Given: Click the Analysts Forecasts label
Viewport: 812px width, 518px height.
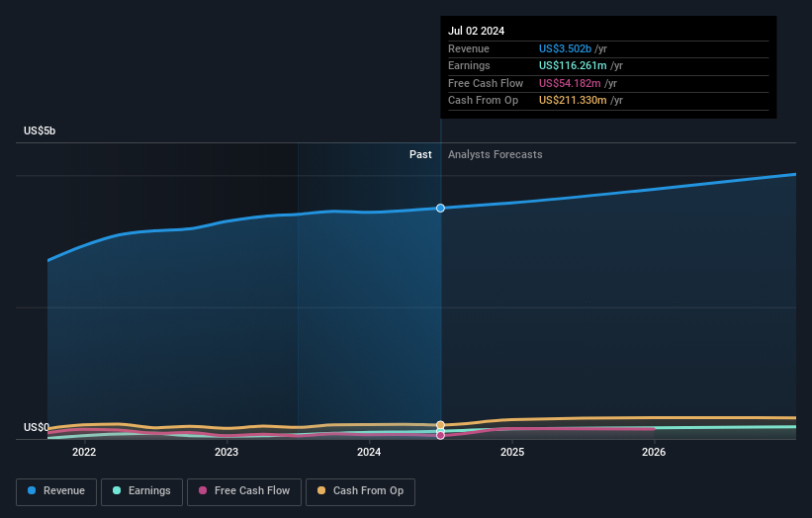Looking at the screenshot, I should tap(496, 154).
